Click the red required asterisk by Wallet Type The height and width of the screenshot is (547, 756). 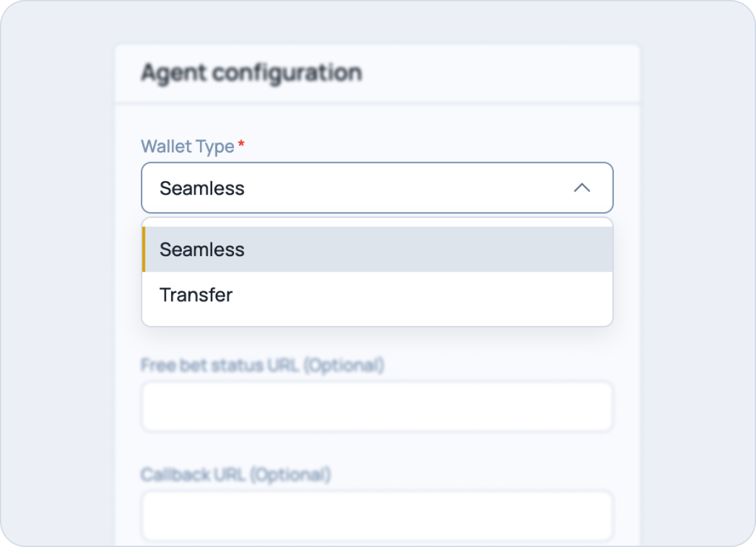pyautogui.click(x=241, y=143)
